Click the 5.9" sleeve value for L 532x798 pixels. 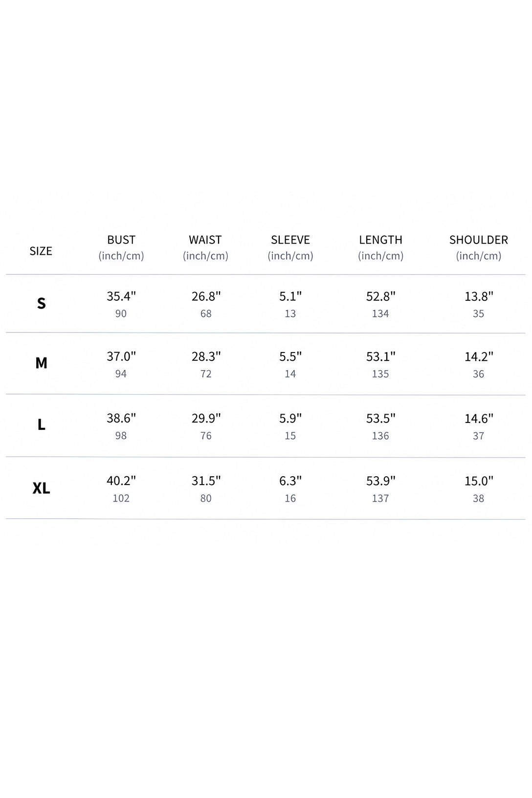(290, 418)
